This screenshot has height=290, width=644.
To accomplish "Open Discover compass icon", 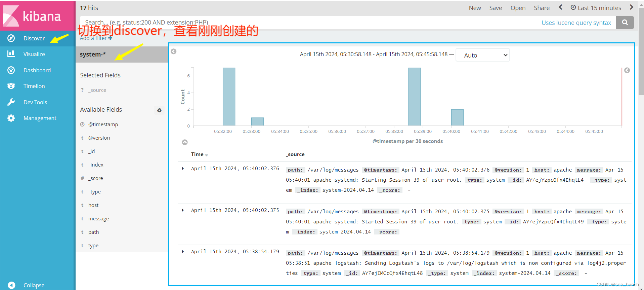I will click(11, 38).
